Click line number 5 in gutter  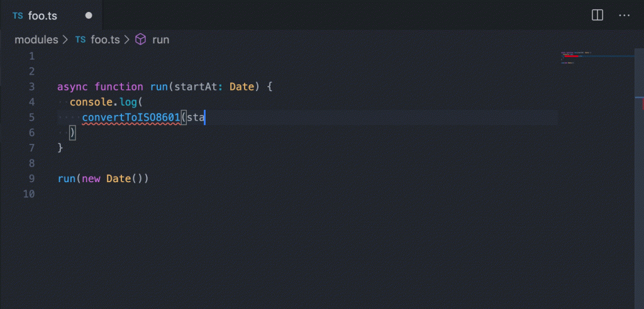(x=31, y=117)
